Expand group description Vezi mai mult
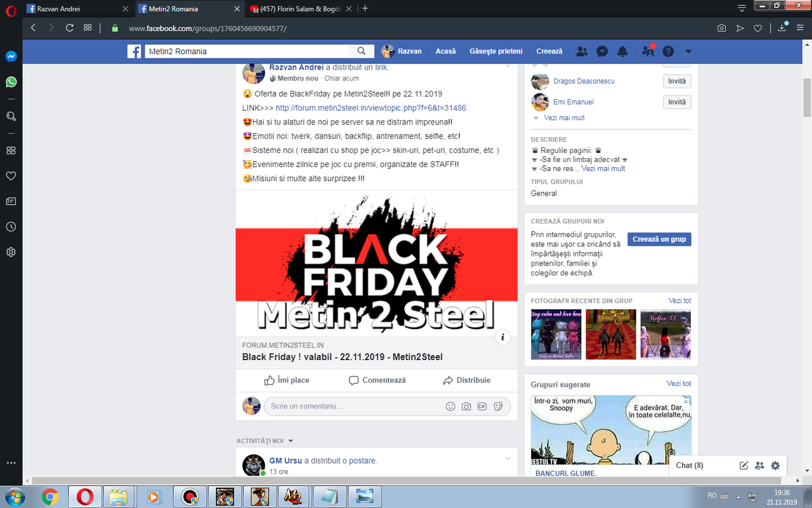812x508 pixels. 603,169
